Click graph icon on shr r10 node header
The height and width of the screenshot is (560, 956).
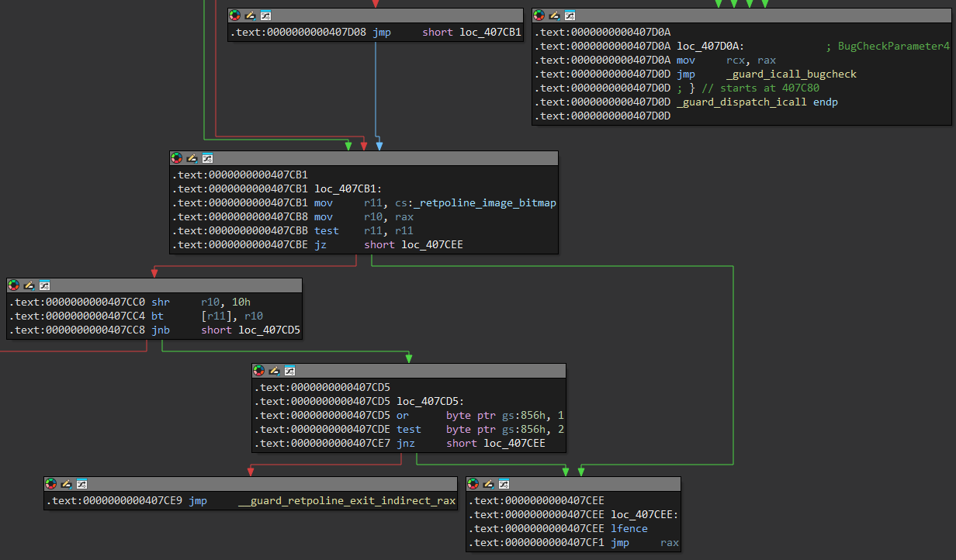(x=44, y=285)
